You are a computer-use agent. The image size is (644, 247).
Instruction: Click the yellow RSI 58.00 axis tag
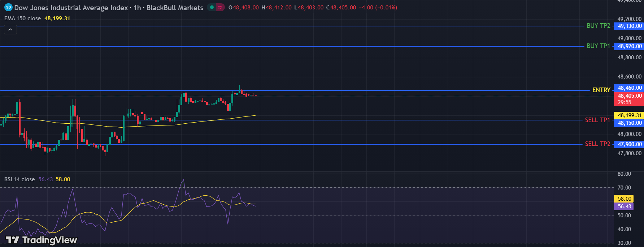624,199
